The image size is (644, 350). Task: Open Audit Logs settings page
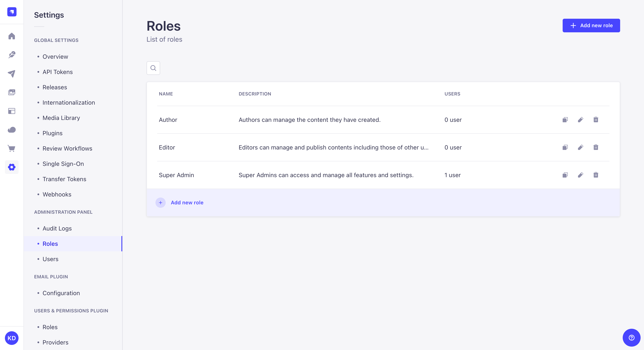(x=57, y=228)
